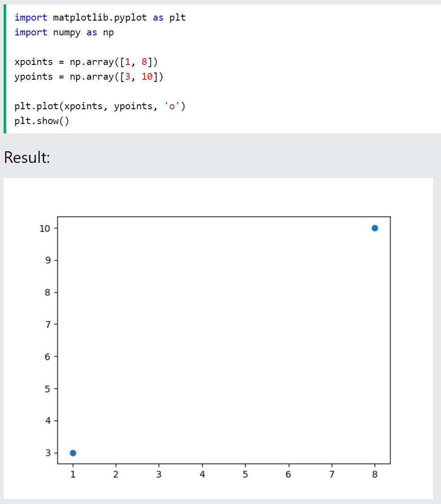The width and height of the screenshot is (441, 504).
Task: Click the green bar beside the code block
Action: (x=5, y=69)
